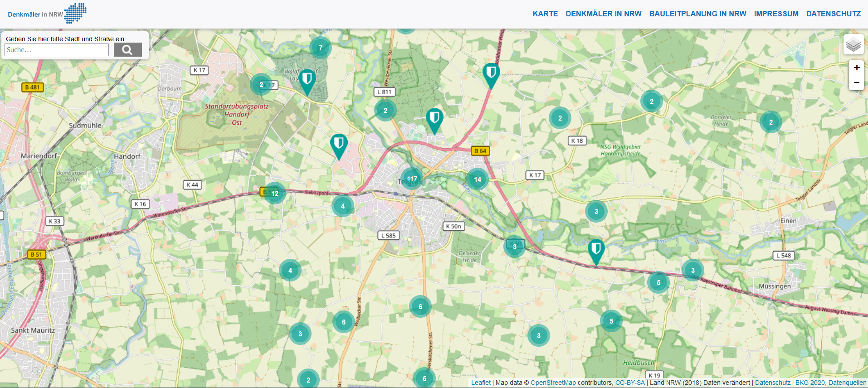Focus the Suche address input field
The height and width of the screenshot is (388, 868).
[x=57, y=50]
